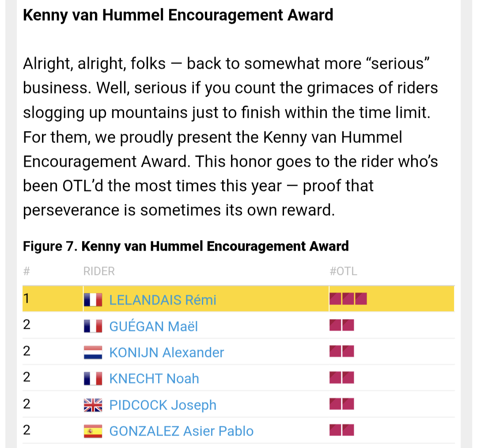Open KNECHT Noah rider link
Image resolution: width=477 pixels, height=448 pixels.
click(x=154, y=379)
